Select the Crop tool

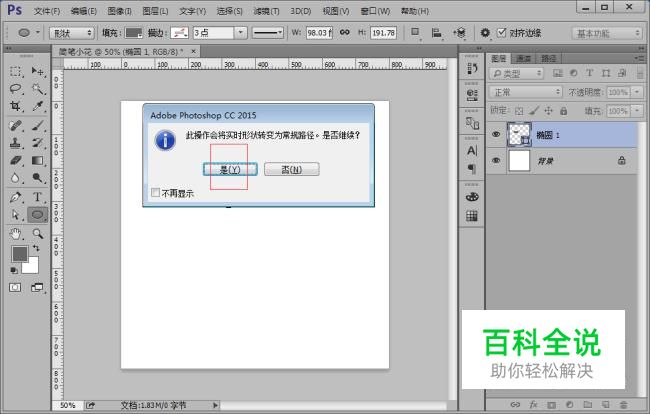(15, 106)
